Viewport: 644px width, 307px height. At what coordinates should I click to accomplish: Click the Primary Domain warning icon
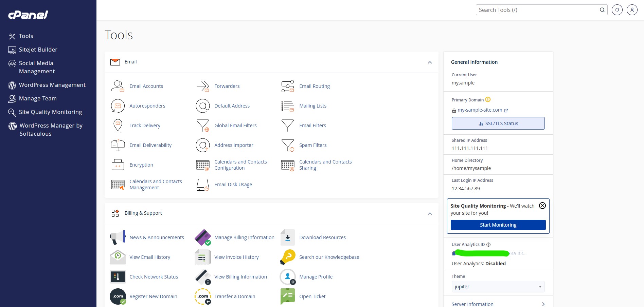click(x=488, y=100)
